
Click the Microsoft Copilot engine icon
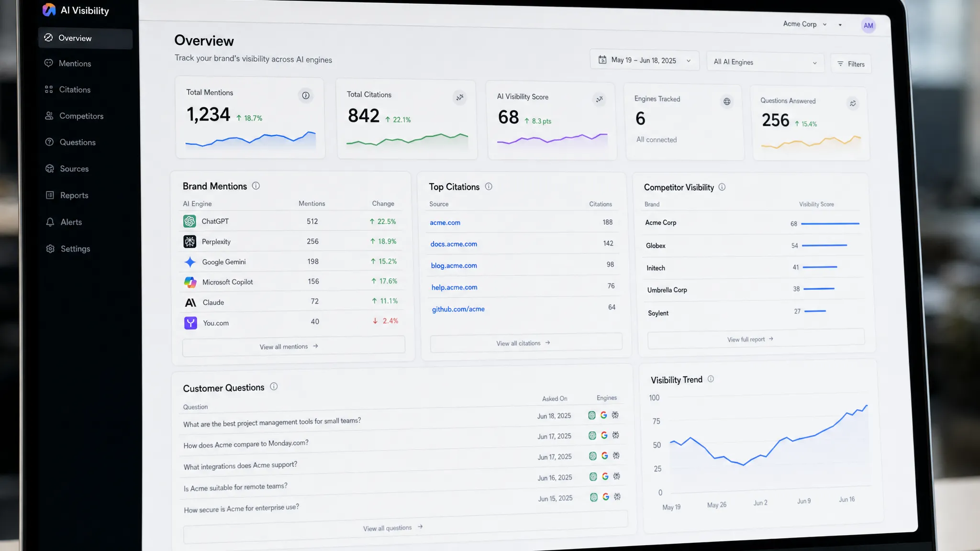[x=190, y=282]
